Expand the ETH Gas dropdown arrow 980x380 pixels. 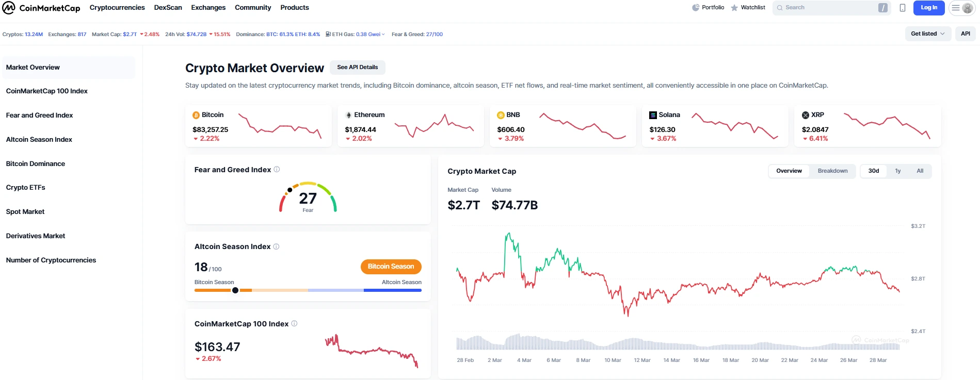(x=383, y=35)
